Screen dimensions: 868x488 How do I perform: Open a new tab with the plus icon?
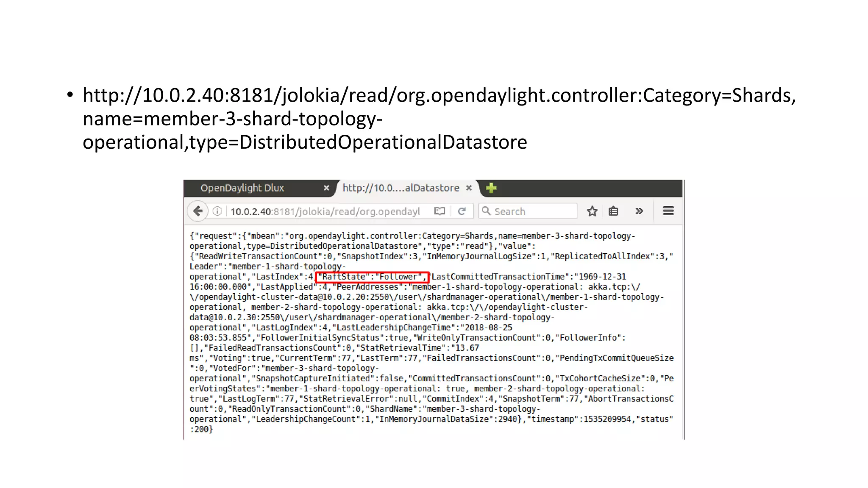tap(491, 188)
